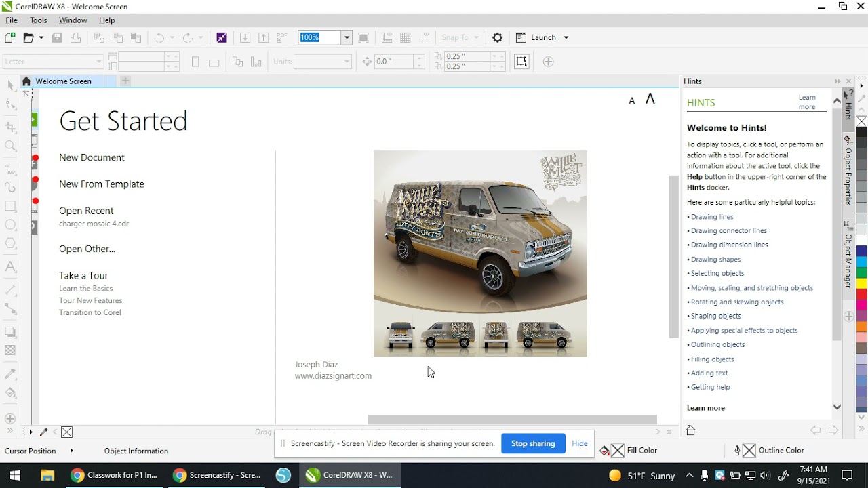This screenshot has width=868, height=488.
Task: Click Open Other... link
Action: [x=87, y=249]
